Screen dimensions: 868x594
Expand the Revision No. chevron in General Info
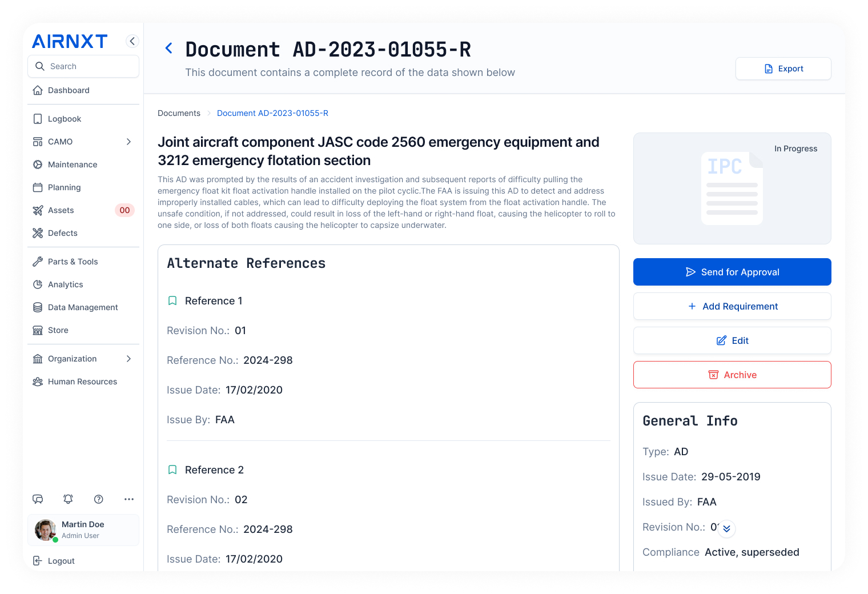pos(726,529)
